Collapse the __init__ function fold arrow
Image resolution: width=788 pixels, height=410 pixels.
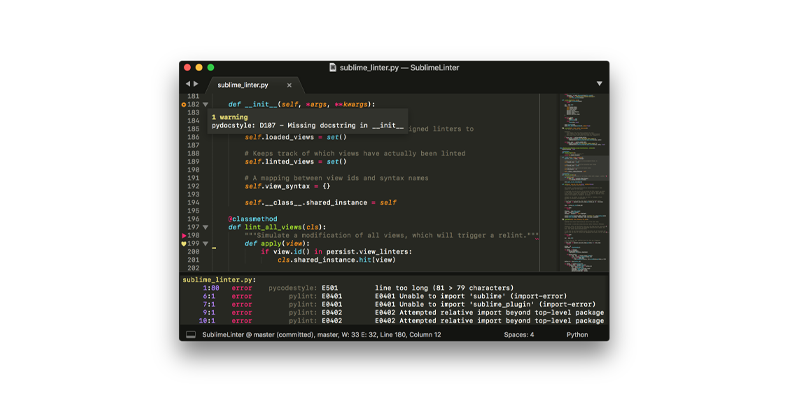[x=206, y=104]
